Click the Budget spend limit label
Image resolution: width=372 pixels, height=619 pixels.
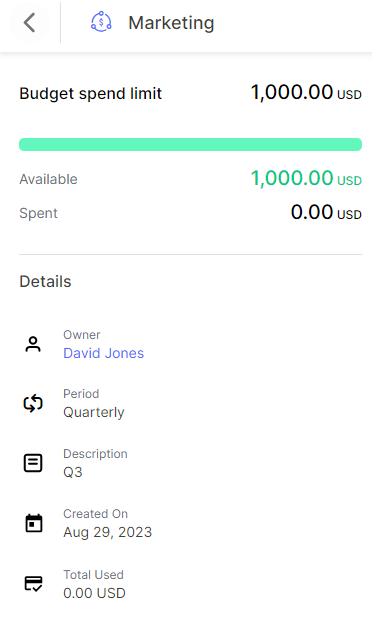click(x=90, y=94)
